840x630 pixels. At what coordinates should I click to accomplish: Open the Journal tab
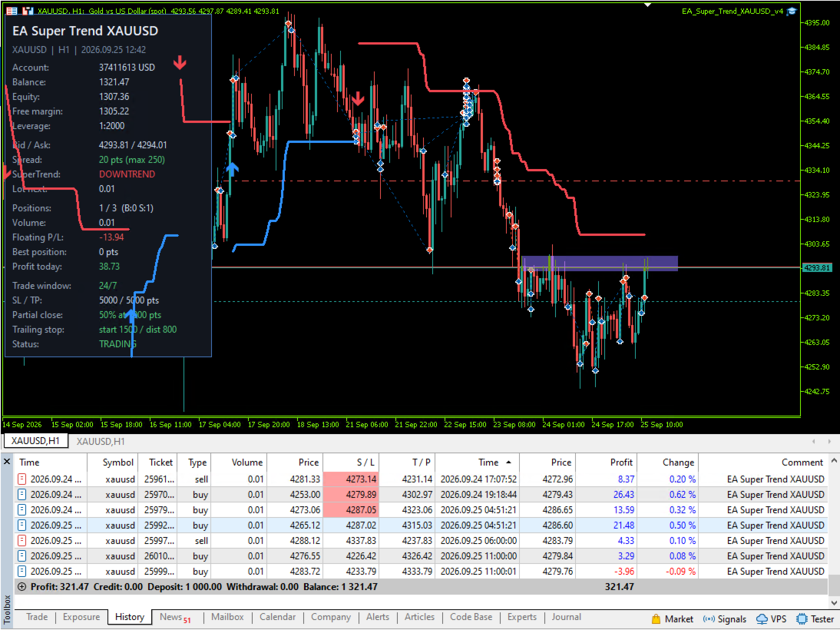pyautogui.click(x=566, y=617)
